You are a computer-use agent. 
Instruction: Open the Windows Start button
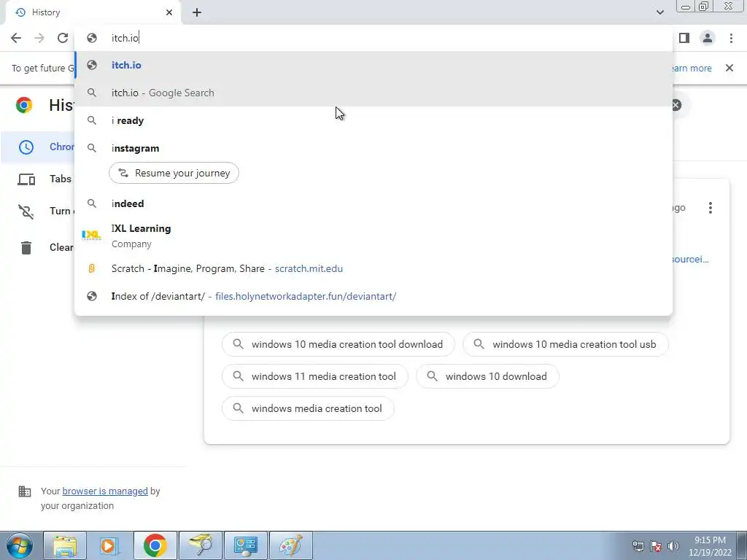[x=20, y=545]
